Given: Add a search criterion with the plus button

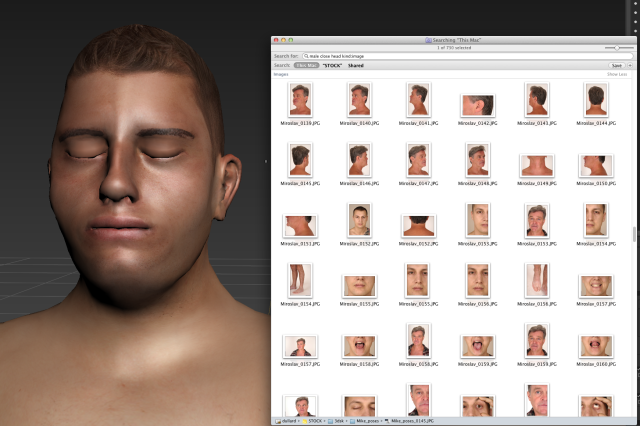Looking at the screenshot, I should click(630, 65).
